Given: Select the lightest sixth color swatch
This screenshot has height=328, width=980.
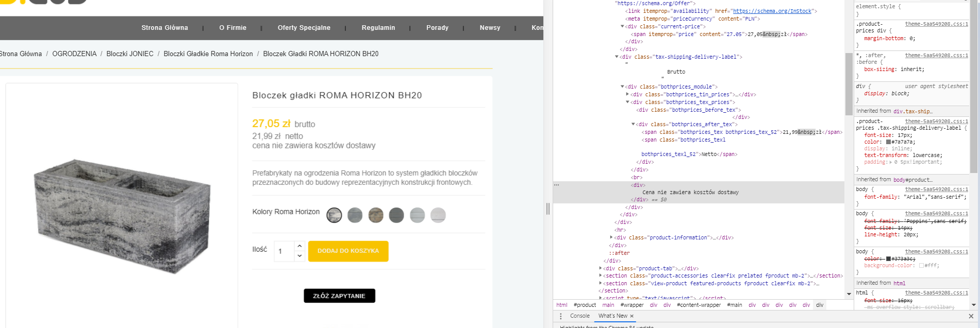Looking at the screenshot, I should tap(438, 215).
